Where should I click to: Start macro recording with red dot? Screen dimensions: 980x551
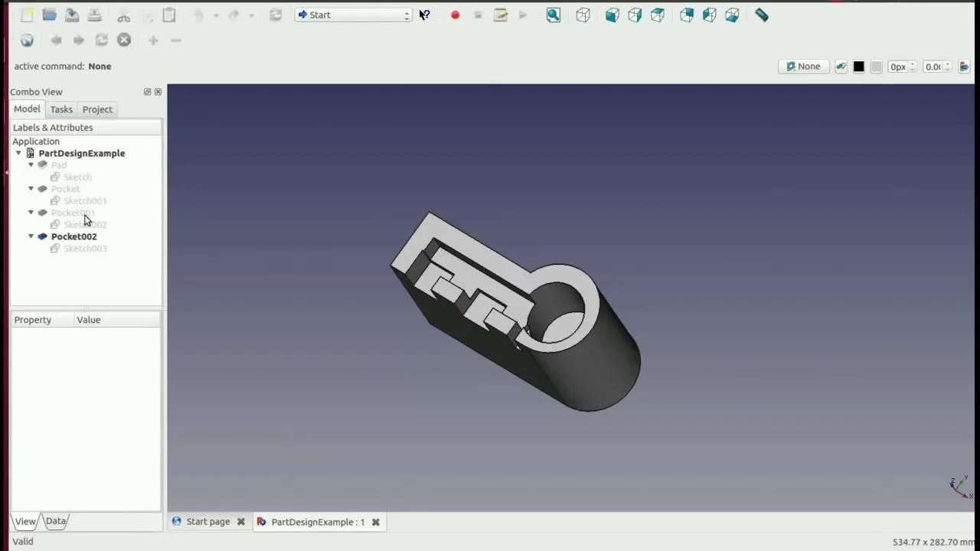click(x=455, y=15)
